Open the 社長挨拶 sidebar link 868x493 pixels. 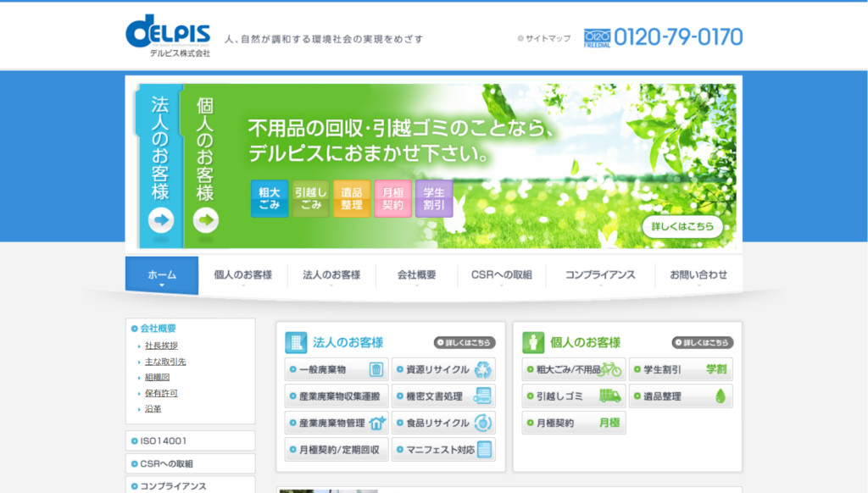point(161,346)
